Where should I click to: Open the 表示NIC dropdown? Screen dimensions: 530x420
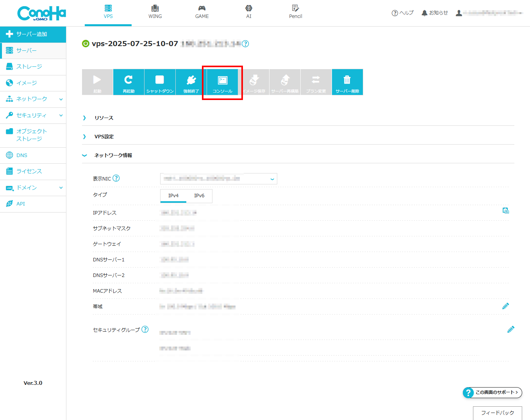tap(219, 179)
